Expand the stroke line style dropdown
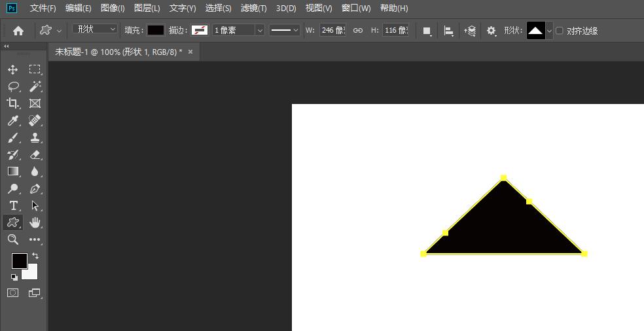Image resolution: width=644 pixels, height=331 pixels. pyautogui.click(x=285, y=30)
